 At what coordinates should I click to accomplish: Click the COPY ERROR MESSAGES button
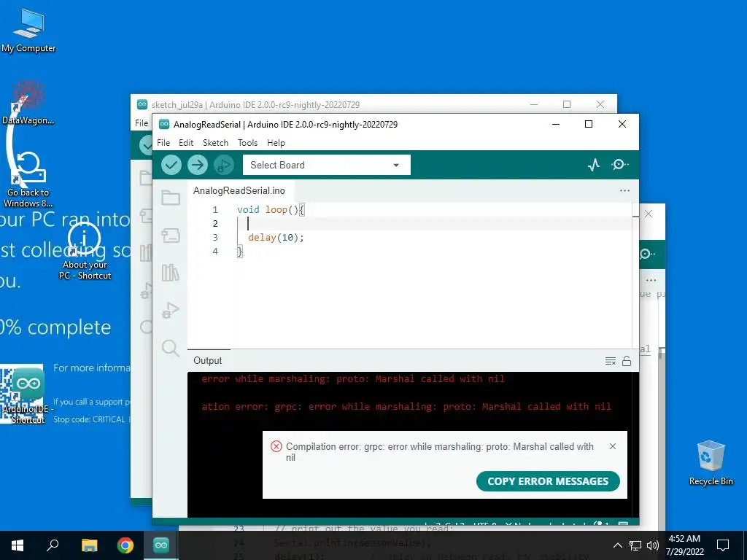[x=548, y=481]
